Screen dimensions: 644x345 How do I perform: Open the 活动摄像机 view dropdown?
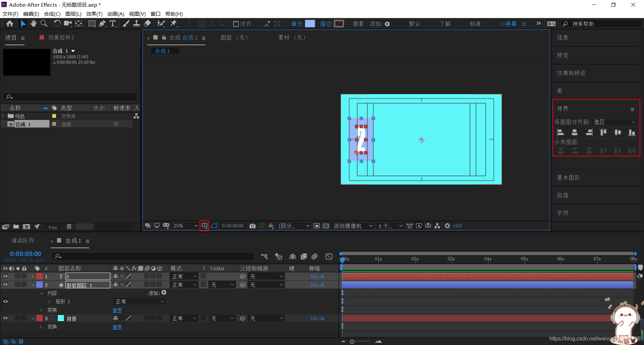tap(353, 226)
